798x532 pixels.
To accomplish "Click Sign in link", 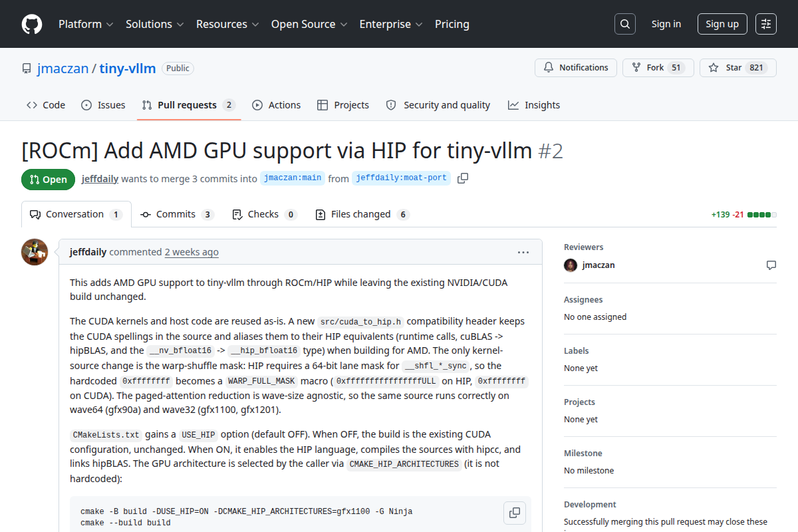I will pos(666,24).
